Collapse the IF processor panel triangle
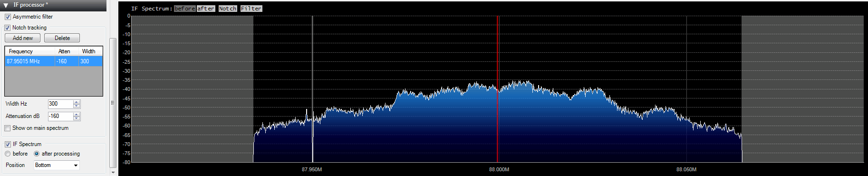868x176 pixels. (6, 5)
